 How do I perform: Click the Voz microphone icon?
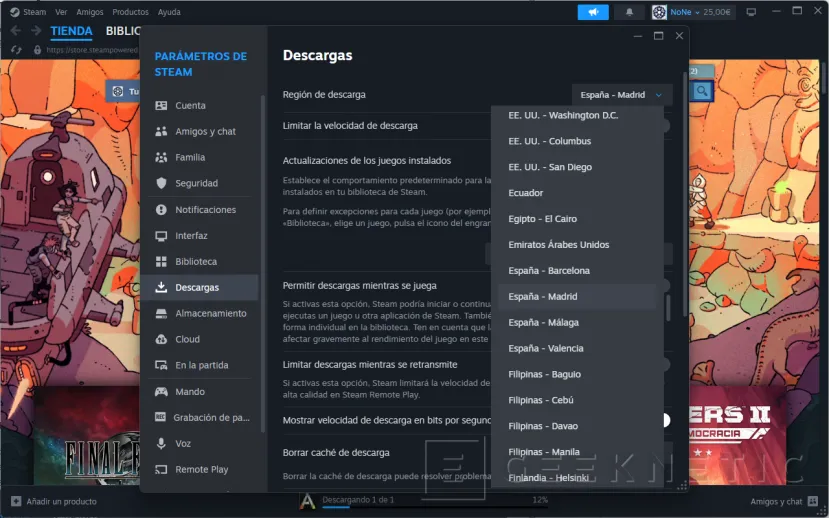coord(161,443)
